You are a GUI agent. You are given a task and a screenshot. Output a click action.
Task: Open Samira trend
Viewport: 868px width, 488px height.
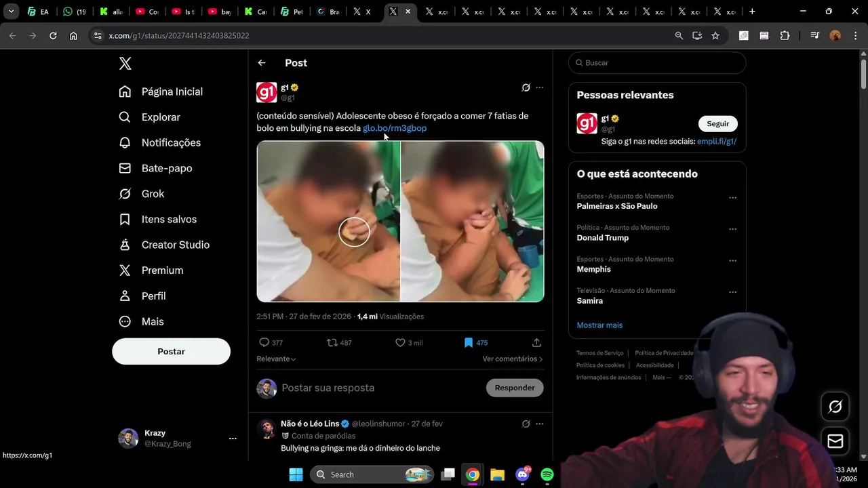tap(590, 300)
